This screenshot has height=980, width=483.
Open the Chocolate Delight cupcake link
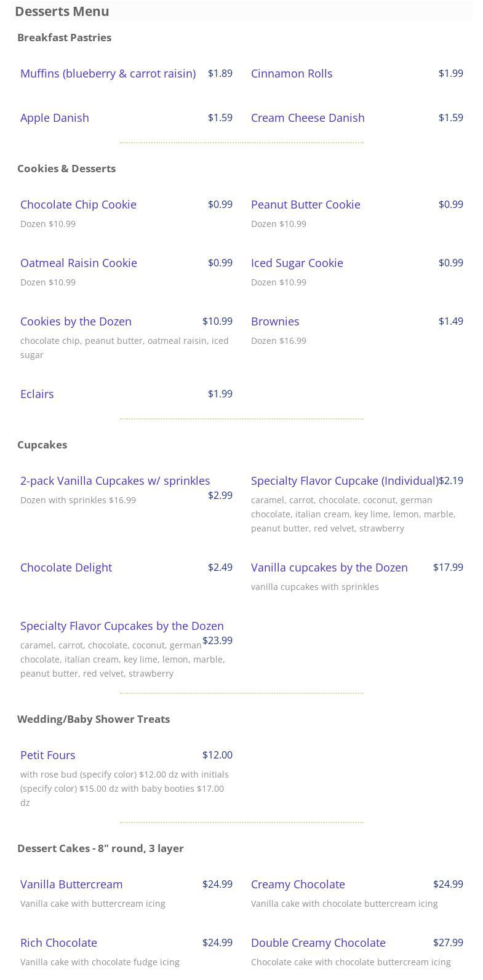[x=66, y=568]
